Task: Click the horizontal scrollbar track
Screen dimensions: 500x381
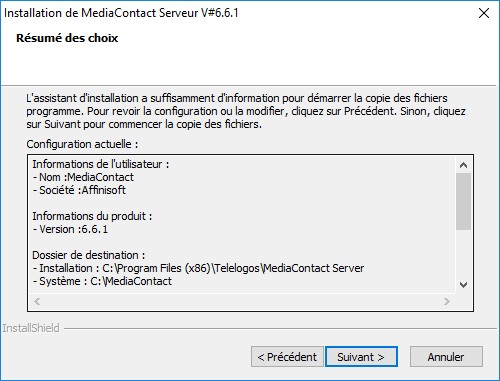Action: [242, 301]
